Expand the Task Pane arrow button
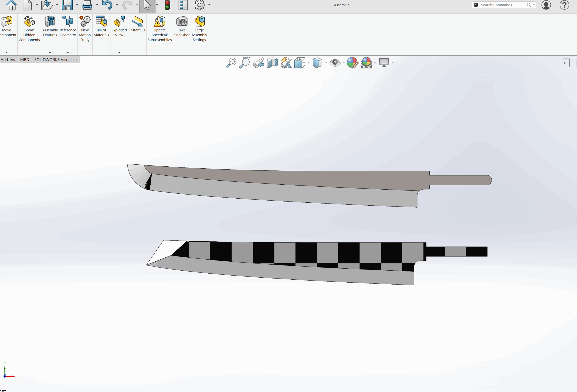Viewport: 577px width, 392px height. [x=566, y=63]
